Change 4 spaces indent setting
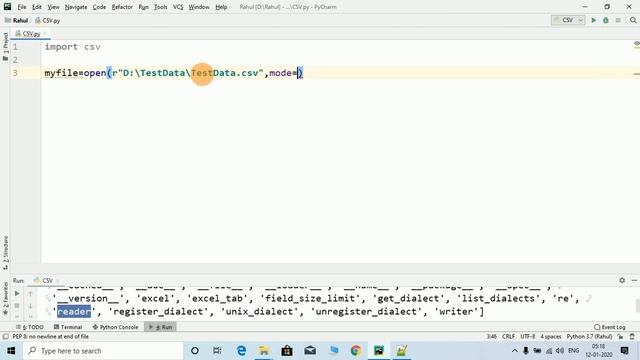 click(x=551, y=337)
